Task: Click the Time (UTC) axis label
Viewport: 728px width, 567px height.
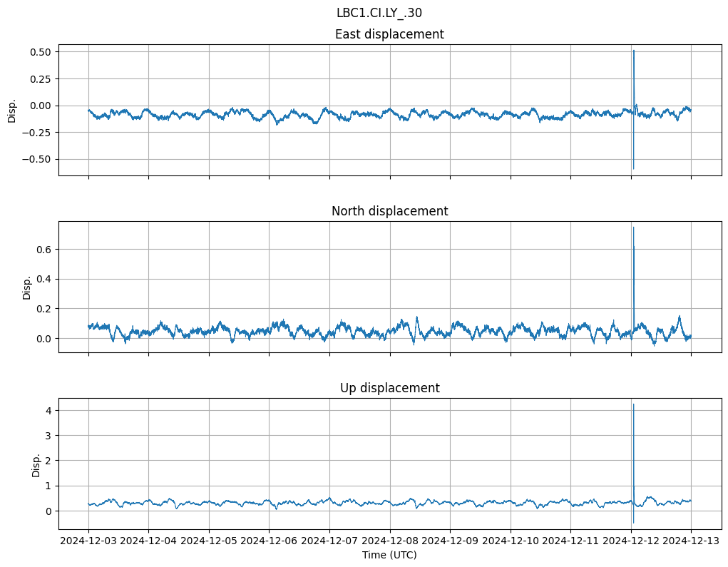Action: 389,554
